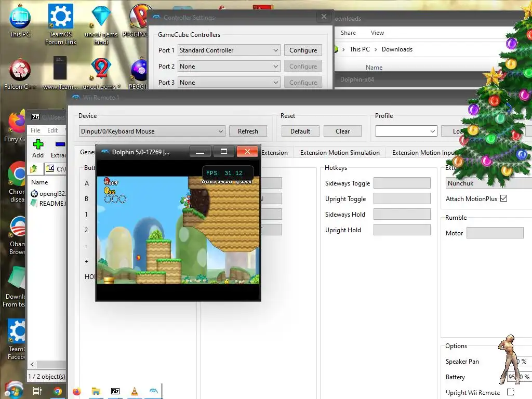Switch to the Extension tab

274,153
